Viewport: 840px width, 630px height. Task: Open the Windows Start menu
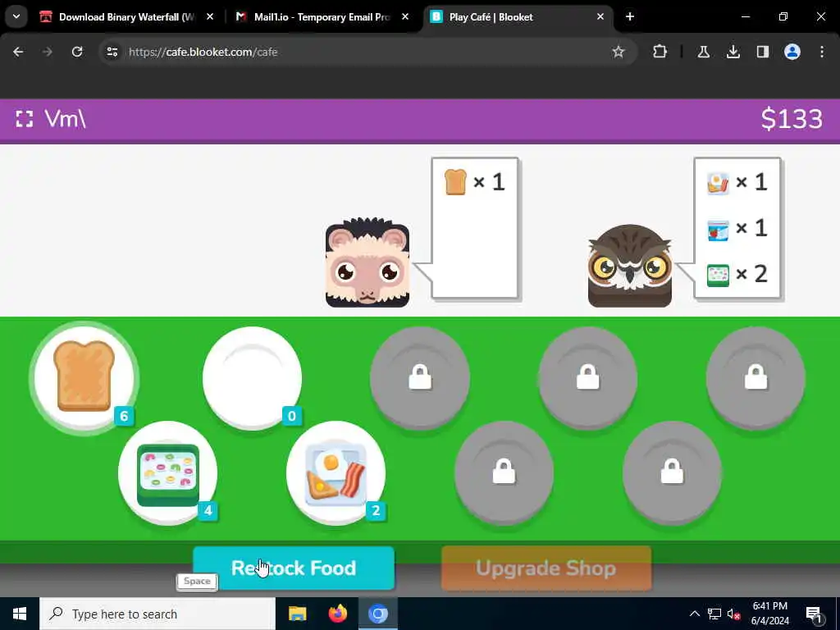click(20, 614)
